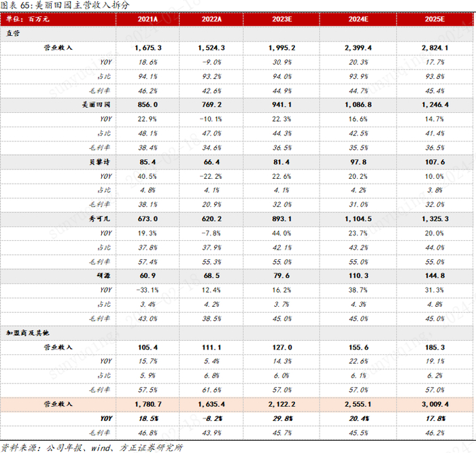Click the 秀可儿 figure 893.1
The width and height of the screenshot is (476, 453).
coord(282,218)
